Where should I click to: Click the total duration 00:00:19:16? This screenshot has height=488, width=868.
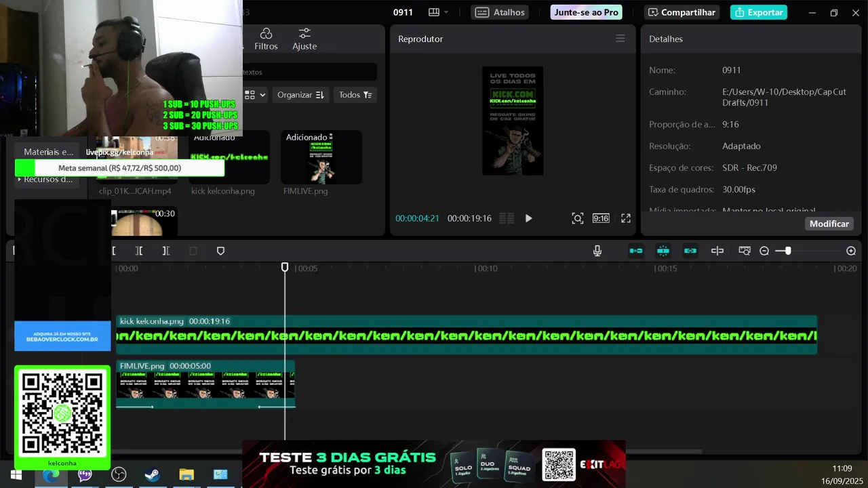coord(469,218)
